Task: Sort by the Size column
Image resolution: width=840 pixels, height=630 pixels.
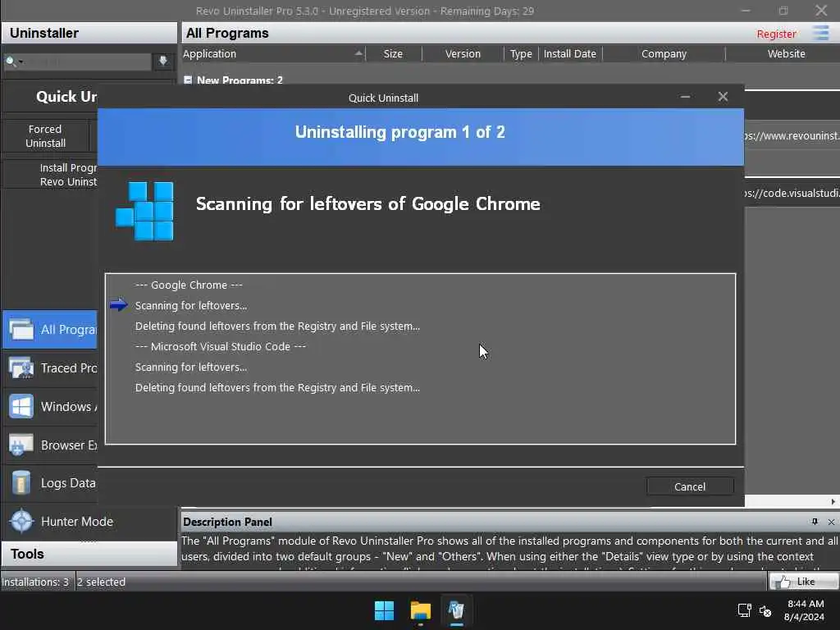Action: coord(393,53)
